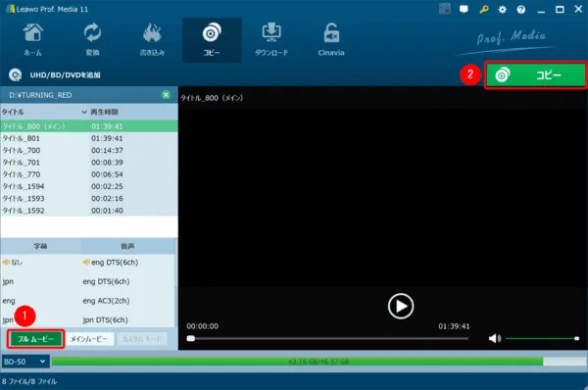Select フルムービー full movie mode

click(35, 339)
